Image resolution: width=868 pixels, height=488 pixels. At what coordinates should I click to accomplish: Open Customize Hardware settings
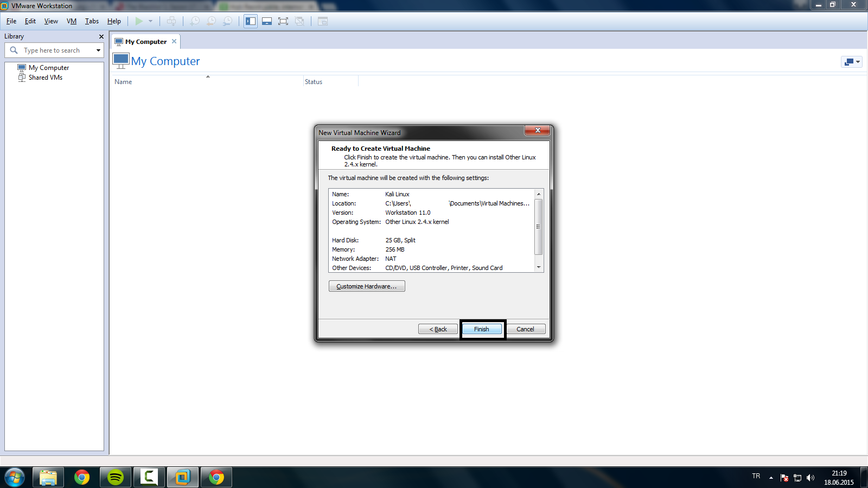tap(367, 286)
